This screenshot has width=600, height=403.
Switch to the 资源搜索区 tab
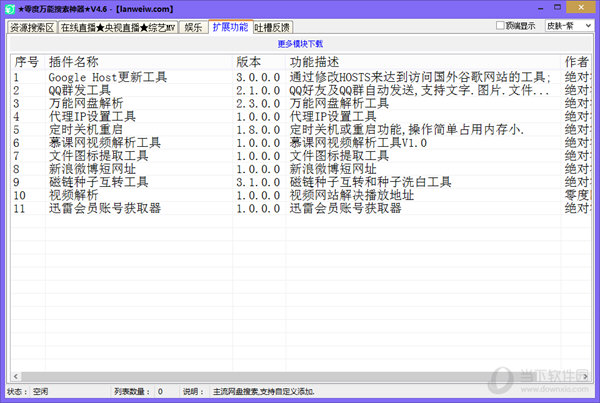pyautogui.click(x=32, y=28)
